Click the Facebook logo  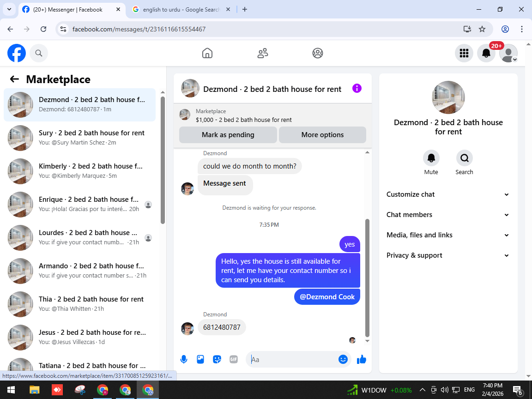17,53
